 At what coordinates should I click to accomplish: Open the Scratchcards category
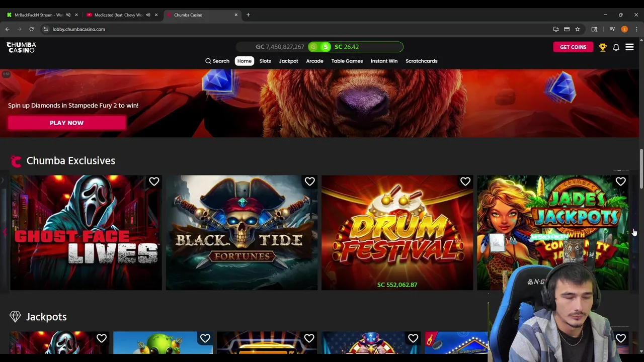[422, 61]
